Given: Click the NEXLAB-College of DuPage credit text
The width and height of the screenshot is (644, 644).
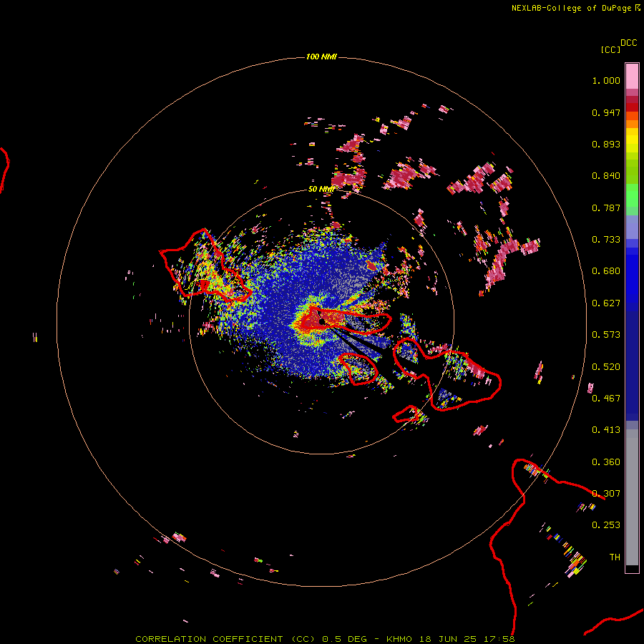Looking at the screenshot, I should tap(571, 8).
